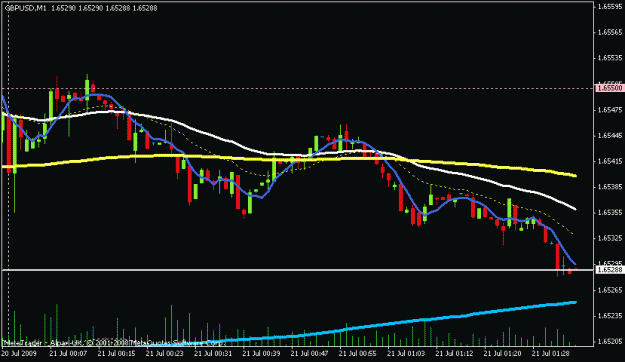625x362 pixels.
Task: Click the 21 Jul 01:28 time label
Action: [550, 353]
